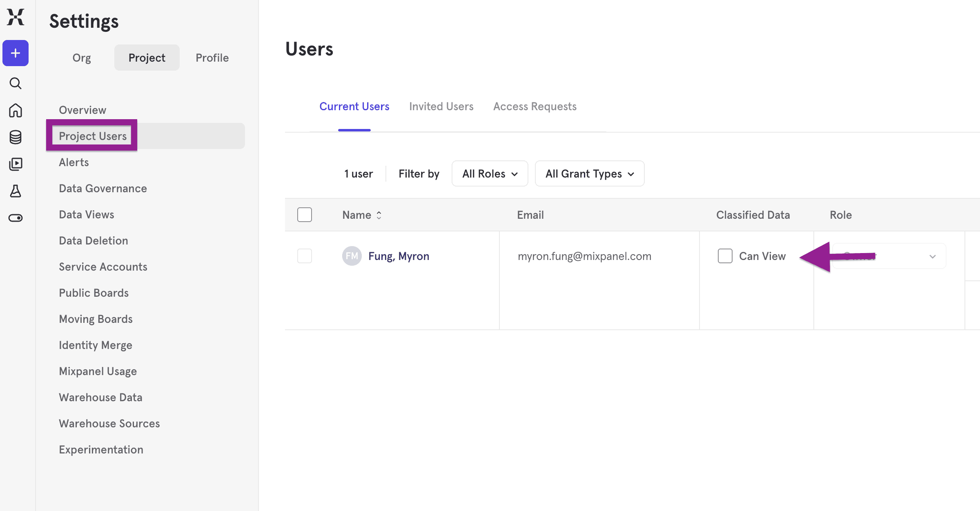The width and height of the screenshot is (980, 511).
Task: Open the data database stack icon
Action: pos(16,137)
